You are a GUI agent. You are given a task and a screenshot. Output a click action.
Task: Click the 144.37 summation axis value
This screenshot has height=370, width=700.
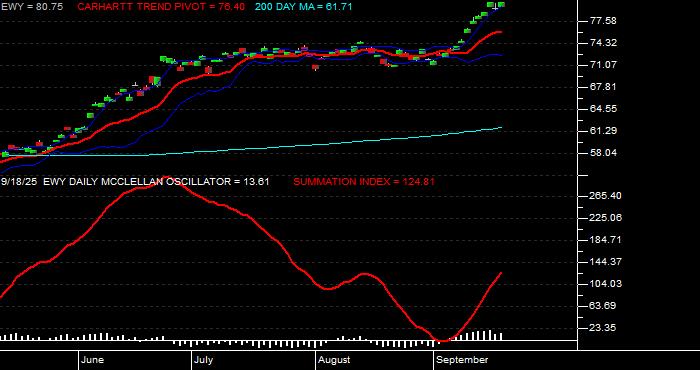coord(606,262)
